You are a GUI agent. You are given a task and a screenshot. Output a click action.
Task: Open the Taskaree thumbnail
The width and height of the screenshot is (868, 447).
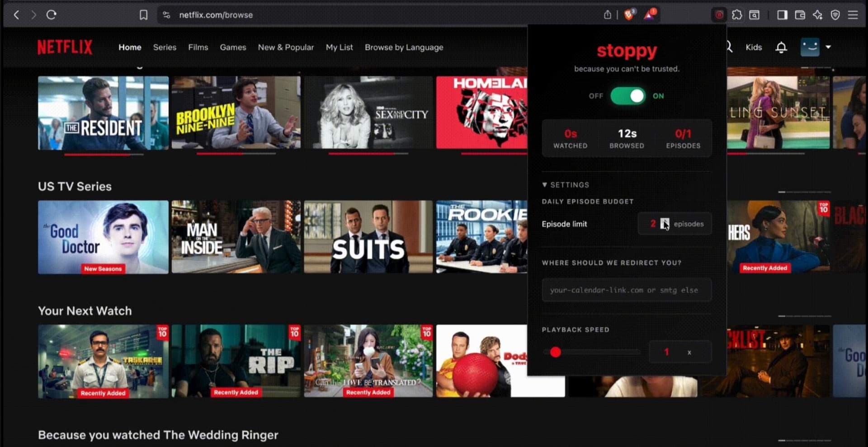[103, 361]
